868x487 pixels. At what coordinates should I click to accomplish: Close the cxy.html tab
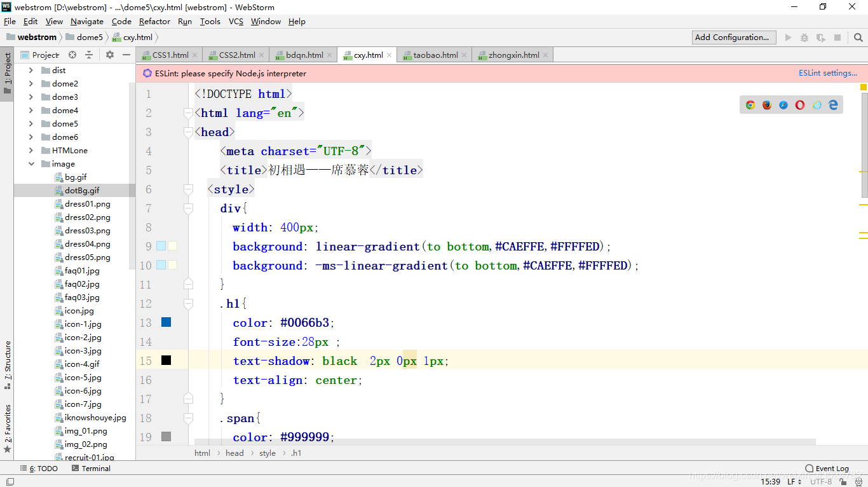coord(390,55)
